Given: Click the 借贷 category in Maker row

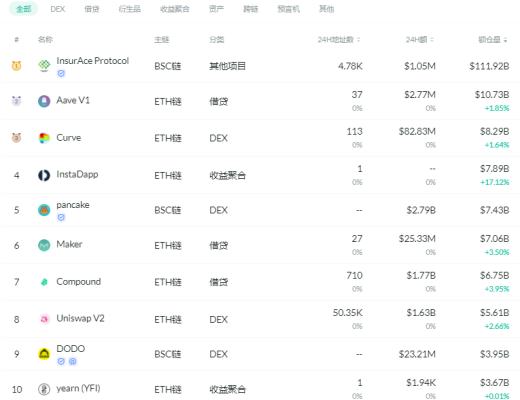Looking at the screenshot, I should click(x=218, y=246).
